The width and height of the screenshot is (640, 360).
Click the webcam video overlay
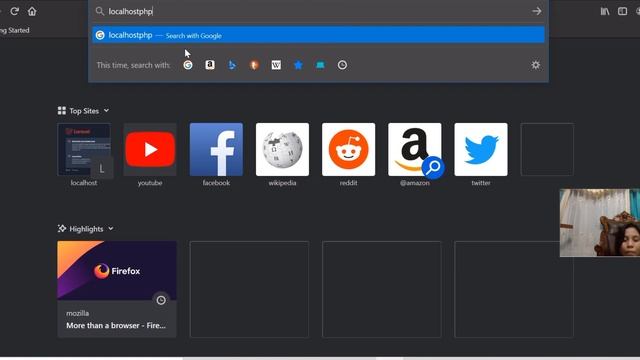pos(600,223)
